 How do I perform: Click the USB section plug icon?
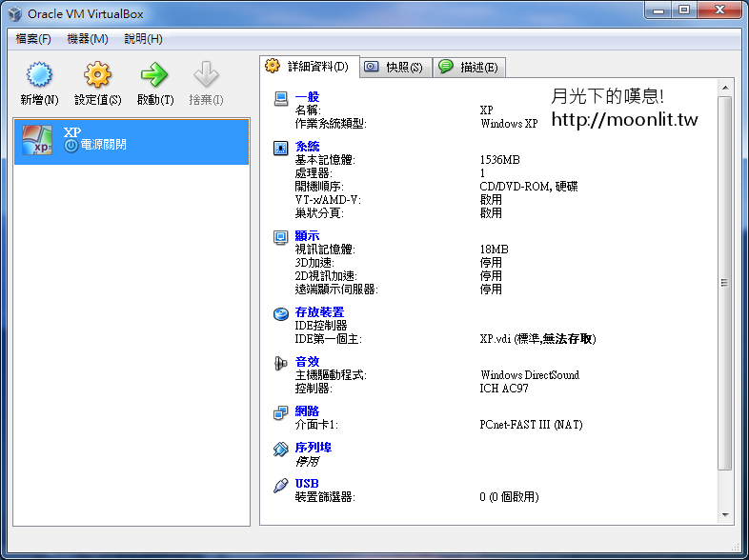click(x=281, y=484)
